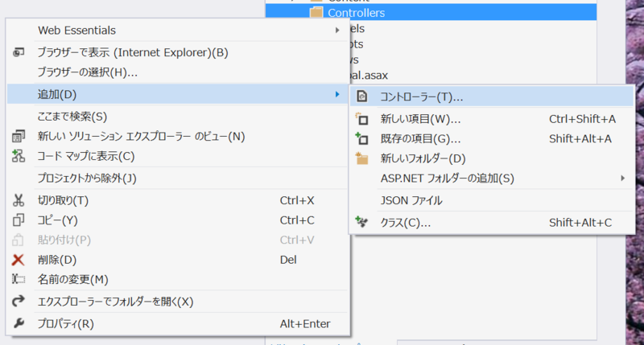Screen dimensions: 644x345
Task: Expand the Web Essentials submenu arrow
Action: [x=337, y=31]
